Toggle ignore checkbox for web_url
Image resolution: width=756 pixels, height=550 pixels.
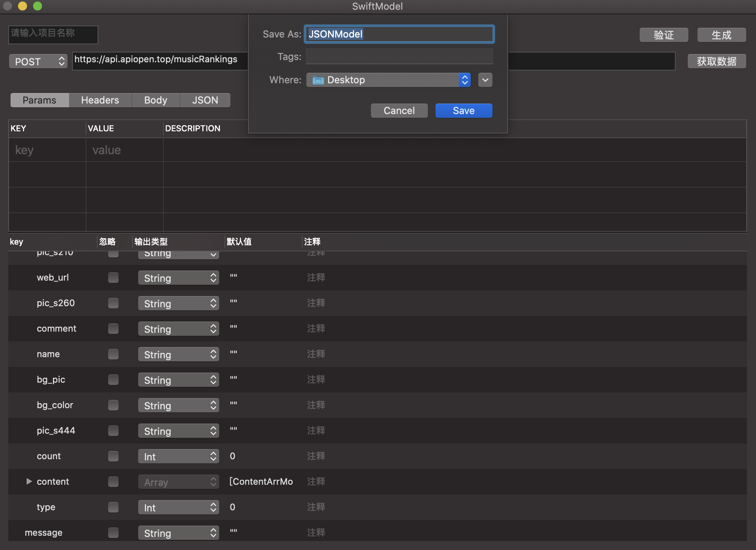113,278
